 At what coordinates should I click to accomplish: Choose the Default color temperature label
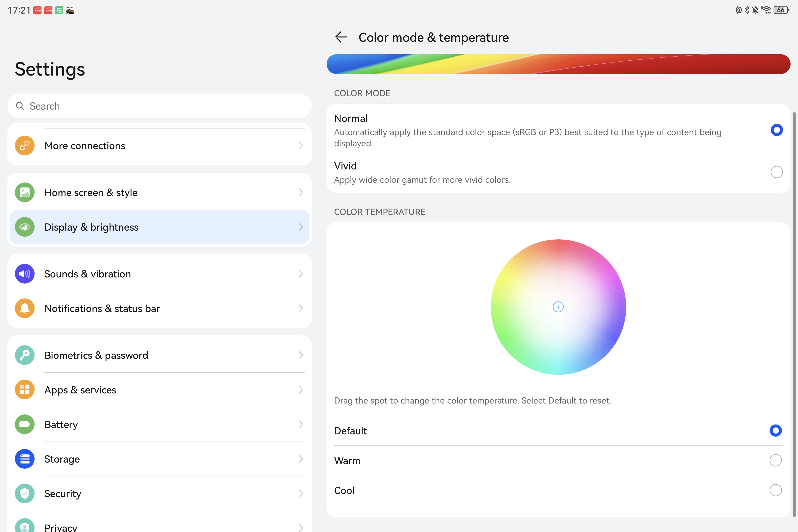(351, 431)
